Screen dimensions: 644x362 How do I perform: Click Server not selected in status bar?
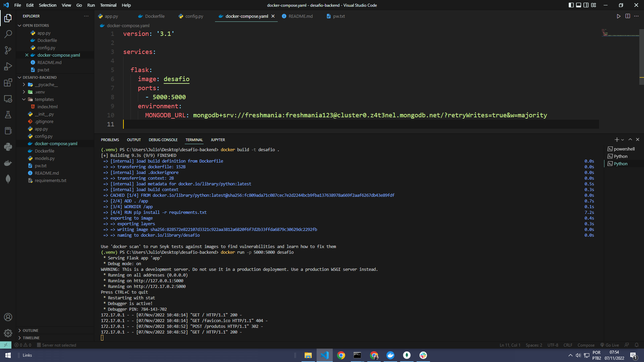pos(56,345)
